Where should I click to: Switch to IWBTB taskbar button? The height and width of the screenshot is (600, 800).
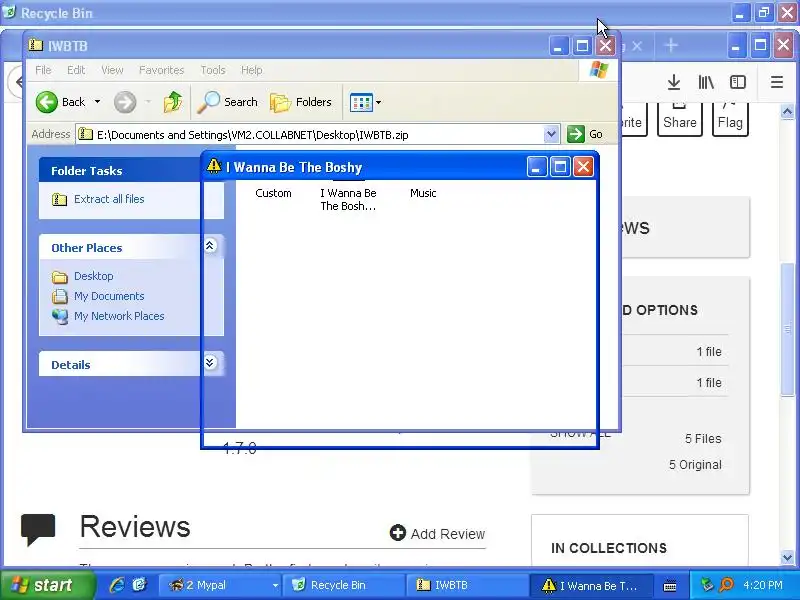[x=467, y=585]
